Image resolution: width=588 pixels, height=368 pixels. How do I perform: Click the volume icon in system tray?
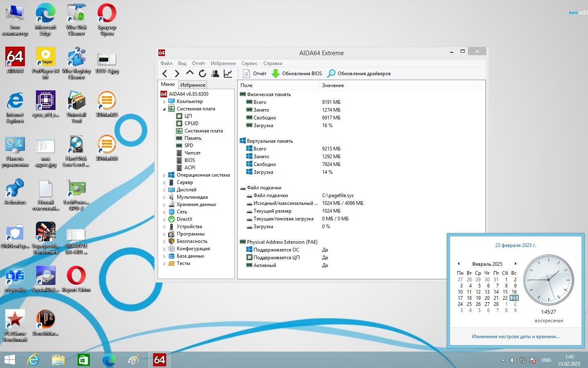513,360
